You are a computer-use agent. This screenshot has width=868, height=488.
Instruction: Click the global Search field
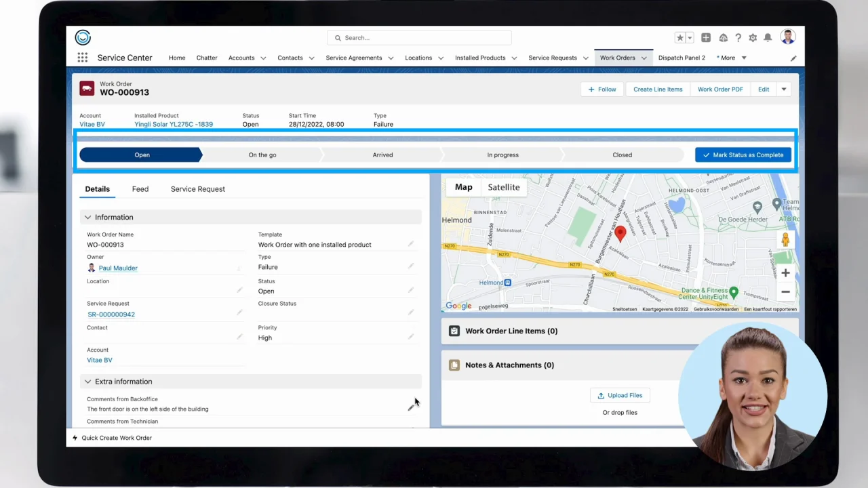coord(419,38)
